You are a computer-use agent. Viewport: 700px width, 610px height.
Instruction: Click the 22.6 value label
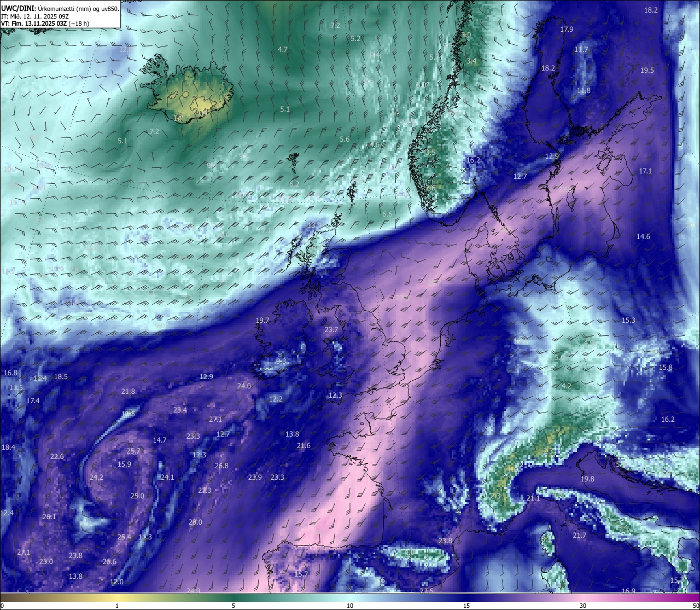[x=57, y=456]
